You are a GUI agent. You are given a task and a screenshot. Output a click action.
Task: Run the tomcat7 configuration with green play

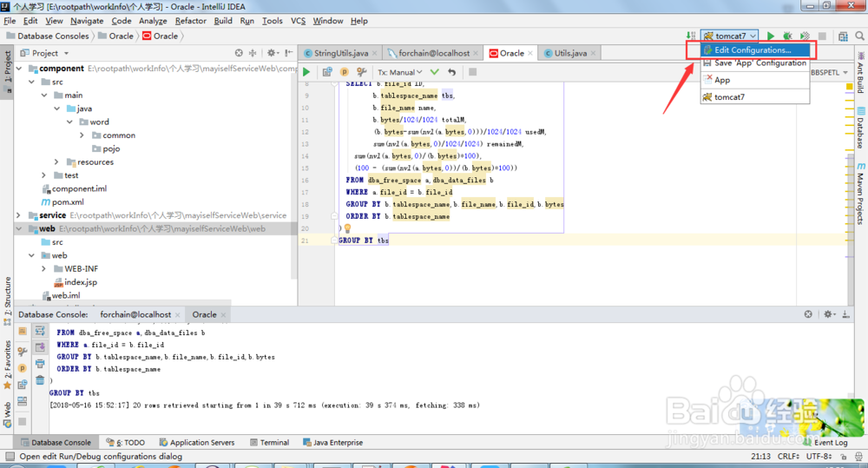click(x=770, y=36)
